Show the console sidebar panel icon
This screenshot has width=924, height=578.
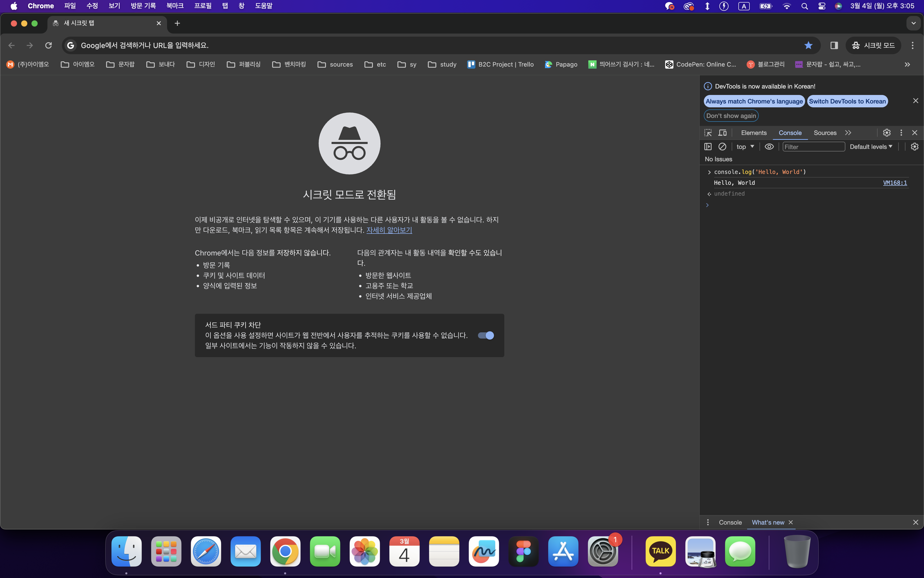click(708, 147)
